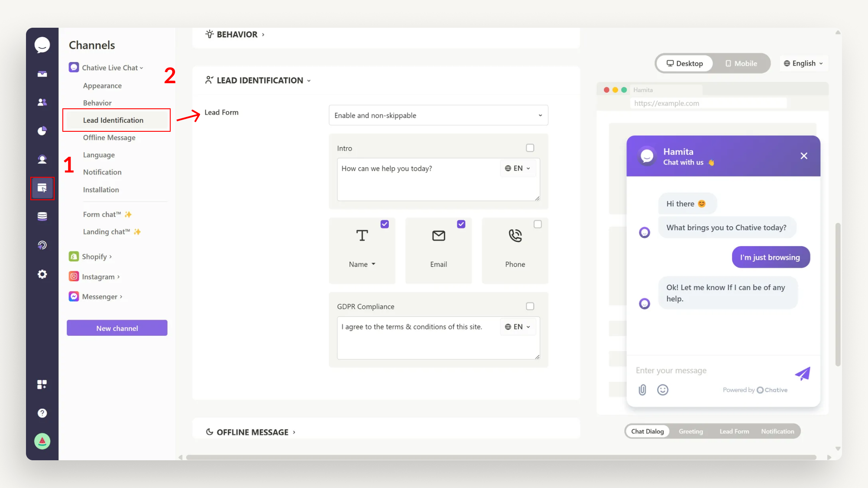This screenshot has height=488, width=868.
Task: Click the help question mark icon
Action: pos(42,413)
